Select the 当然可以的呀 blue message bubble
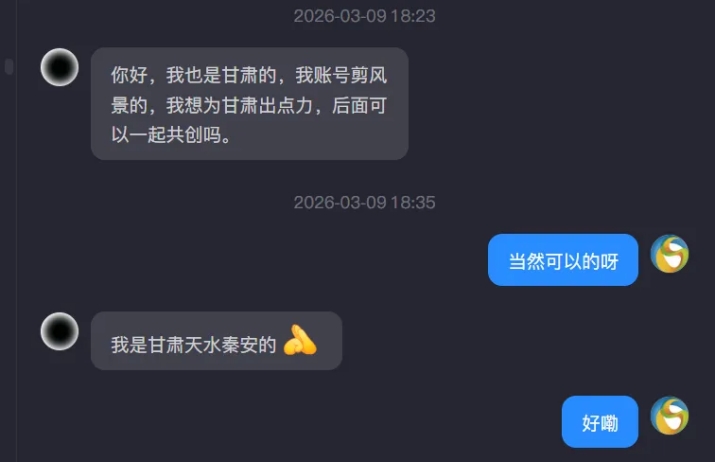The height and width of the screenshot is (462, 715). coord(563,260)
